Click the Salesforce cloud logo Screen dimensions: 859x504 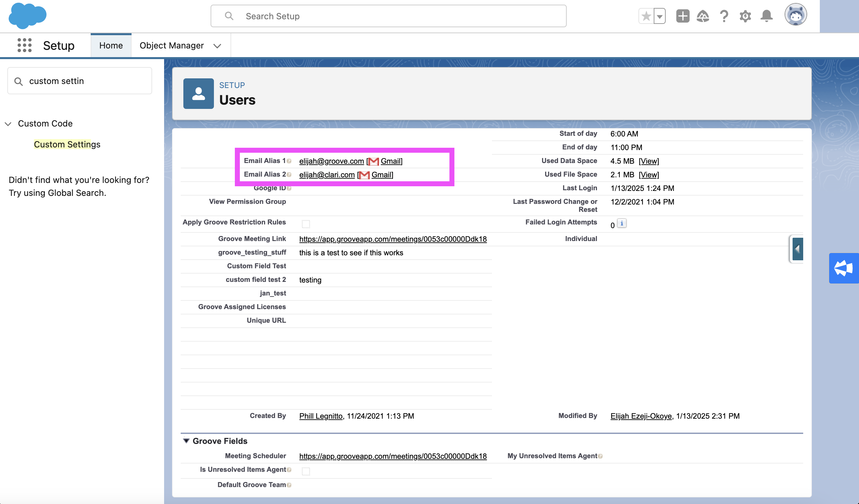coord(27,16)
